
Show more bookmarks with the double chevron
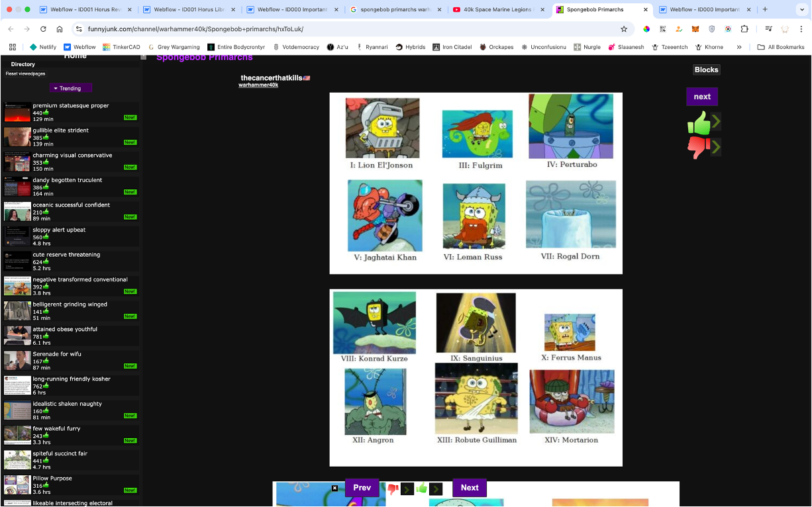(739, 47)
